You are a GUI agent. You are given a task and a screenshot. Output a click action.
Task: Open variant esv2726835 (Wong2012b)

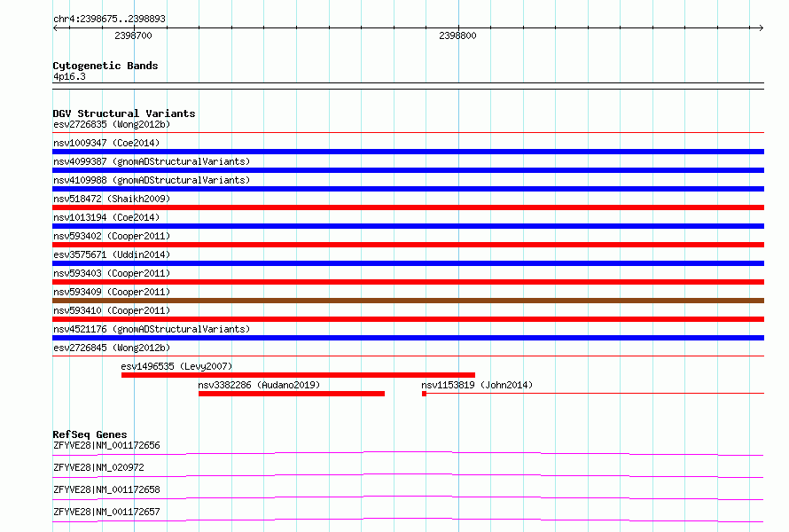[x=112, y=124]
